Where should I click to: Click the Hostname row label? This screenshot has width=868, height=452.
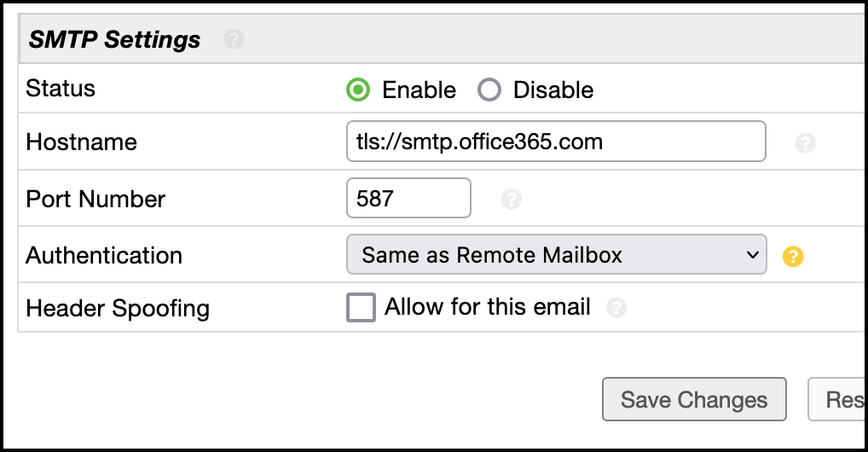pos(82,142)
